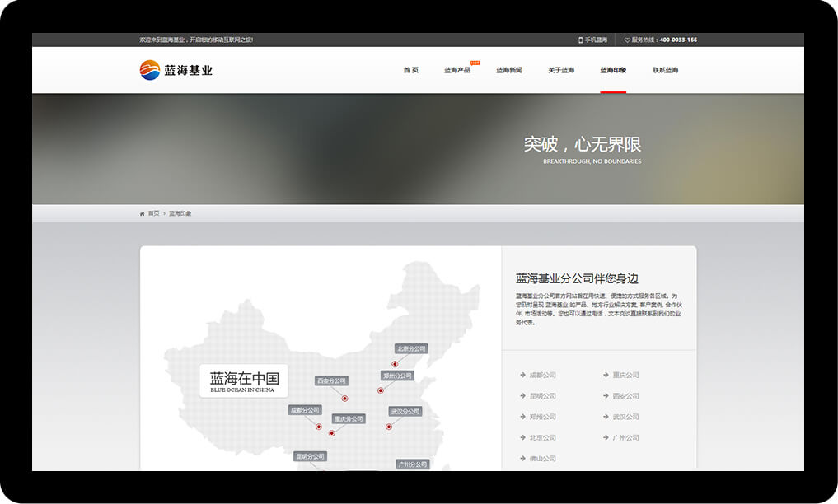Go to 关于蓝海 in the nav bar

(x=561, y=70)
